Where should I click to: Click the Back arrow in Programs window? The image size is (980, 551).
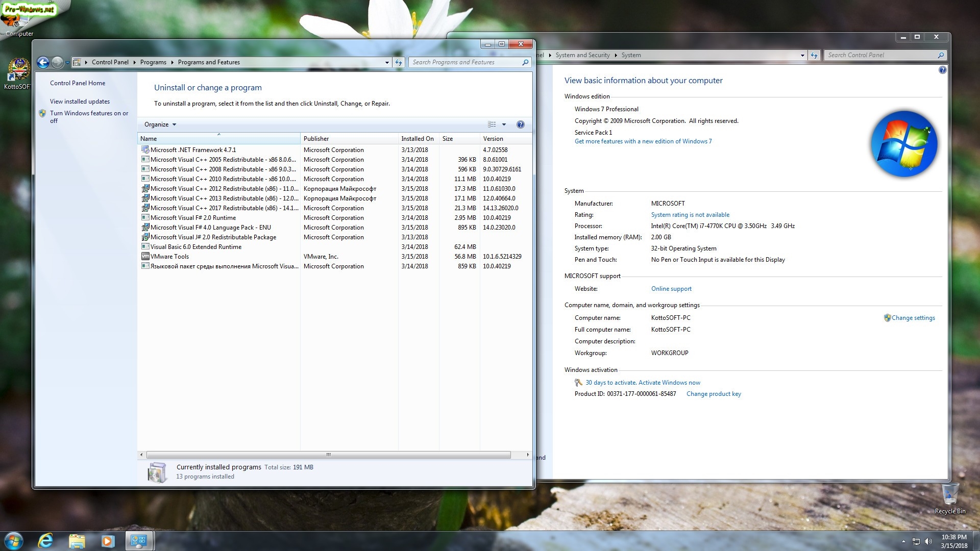(x=43, y=62)
